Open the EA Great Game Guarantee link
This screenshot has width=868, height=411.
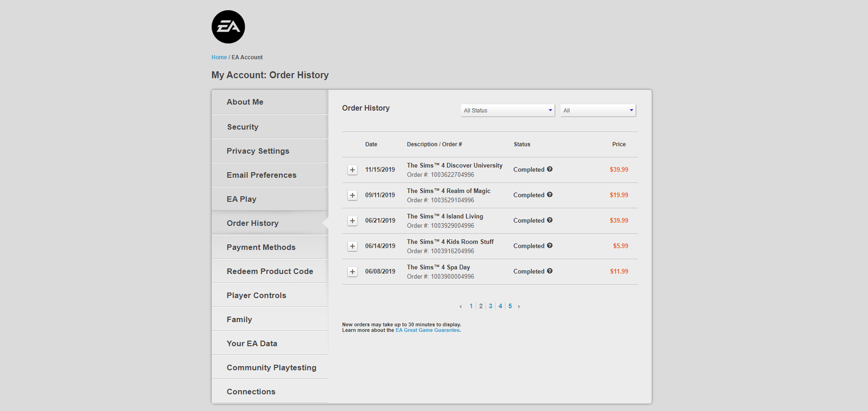point(427,330)
